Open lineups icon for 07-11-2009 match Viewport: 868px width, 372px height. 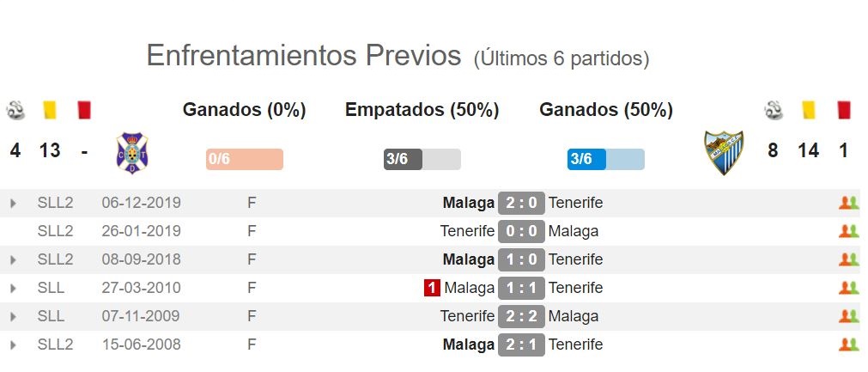(x=848, y=316)
